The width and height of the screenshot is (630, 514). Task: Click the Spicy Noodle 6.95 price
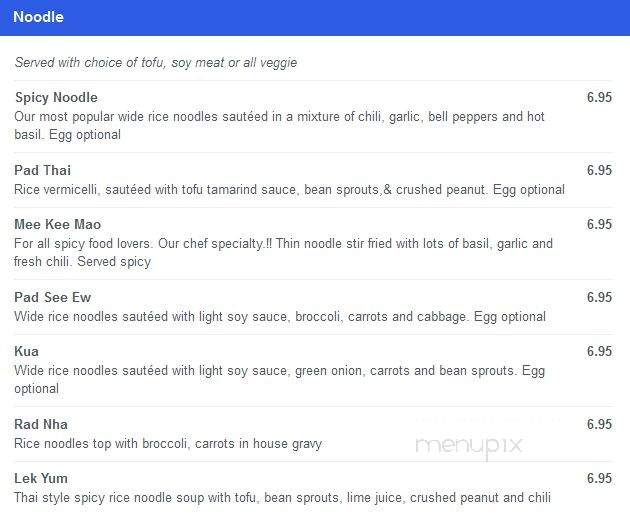click(x=599, y=97)
